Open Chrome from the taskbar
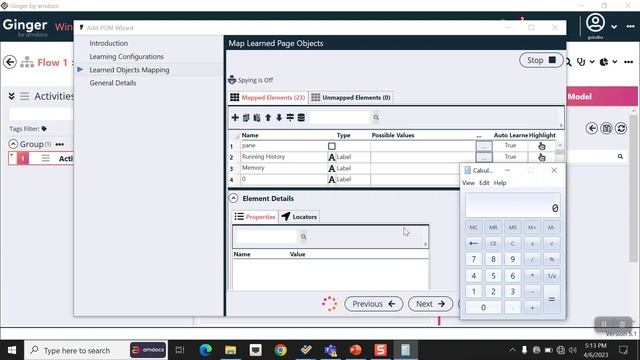 [280, 350]
